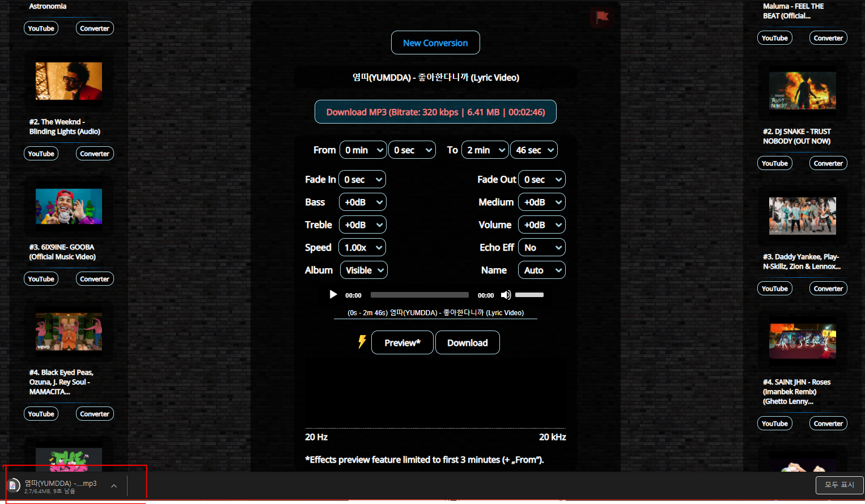Open the Name dropdown
The image size is (865, 504).
pyautogui.click(x=542, y=270)
